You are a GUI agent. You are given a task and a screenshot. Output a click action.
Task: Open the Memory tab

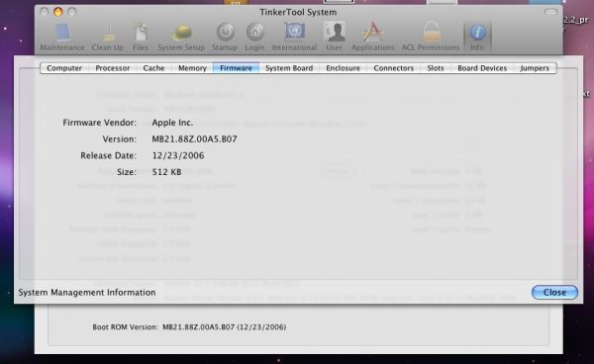coord(192,68)
